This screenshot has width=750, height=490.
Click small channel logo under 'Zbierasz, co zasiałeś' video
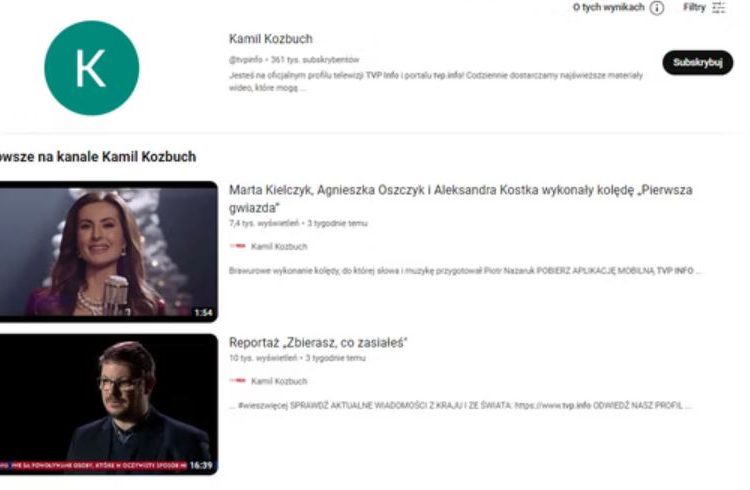237,381
